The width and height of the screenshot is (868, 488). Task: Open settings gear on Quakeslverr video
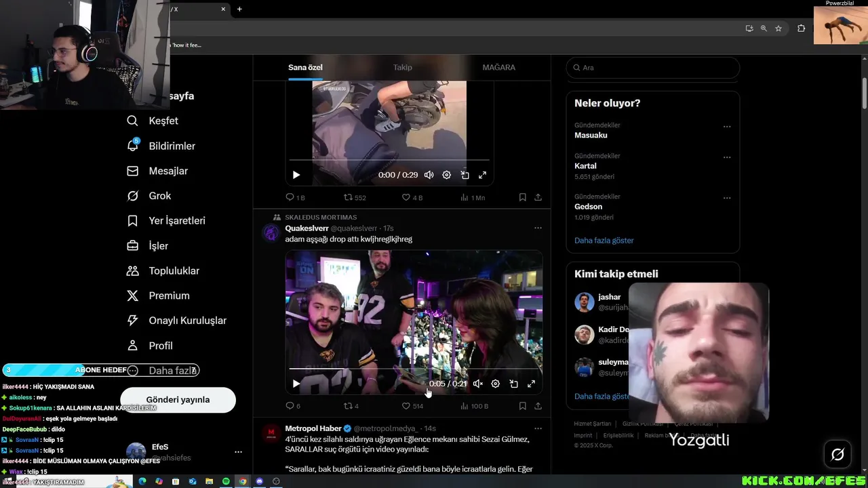496,384
